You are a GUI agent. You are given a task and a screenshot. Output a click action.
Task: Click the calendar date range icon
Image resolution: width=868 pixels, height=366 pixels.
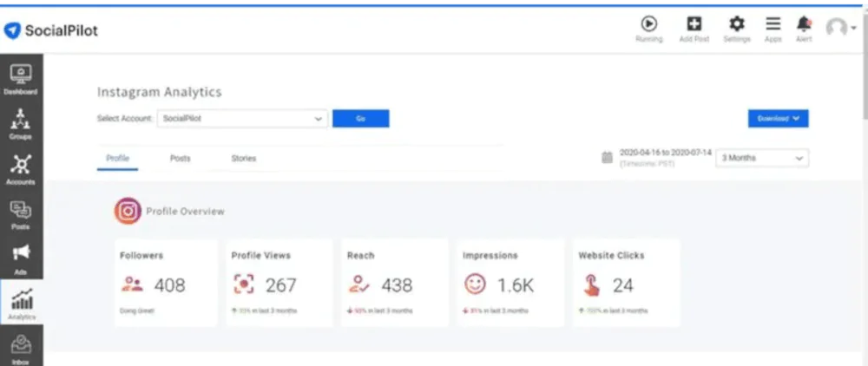click(x=608, y=158)
